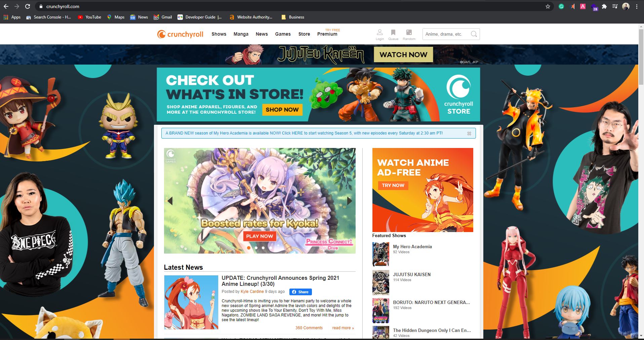This screenshot has height=340, width=644.
Task: Show next carousel slide
Action: pos(350,201)
